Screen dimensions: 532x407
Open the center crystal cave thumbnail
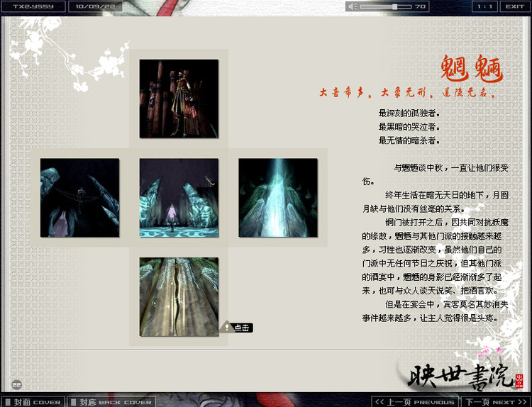(179, 198)
